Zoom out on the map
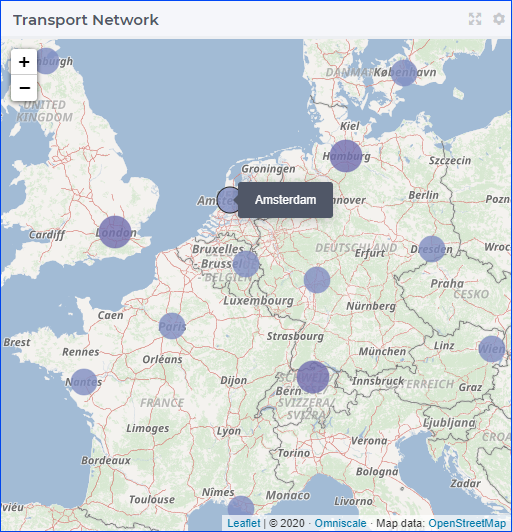 (x=24, y=88)
